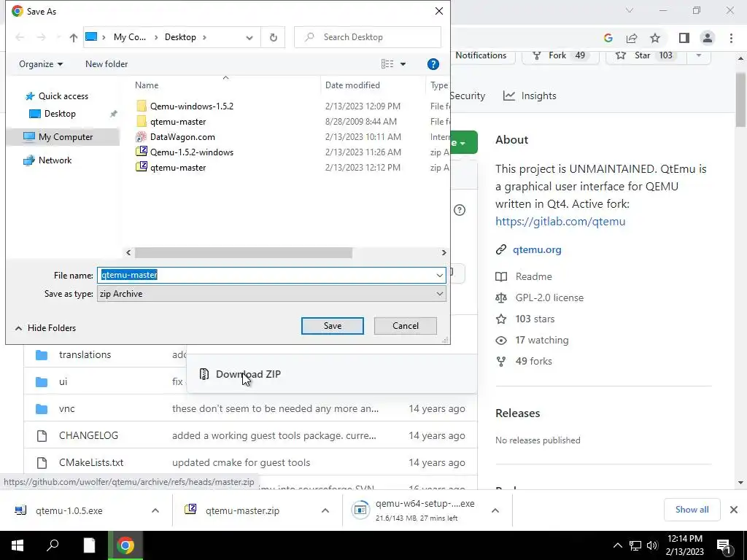
Task: Fork the repository
Action: tap(560, 55)
